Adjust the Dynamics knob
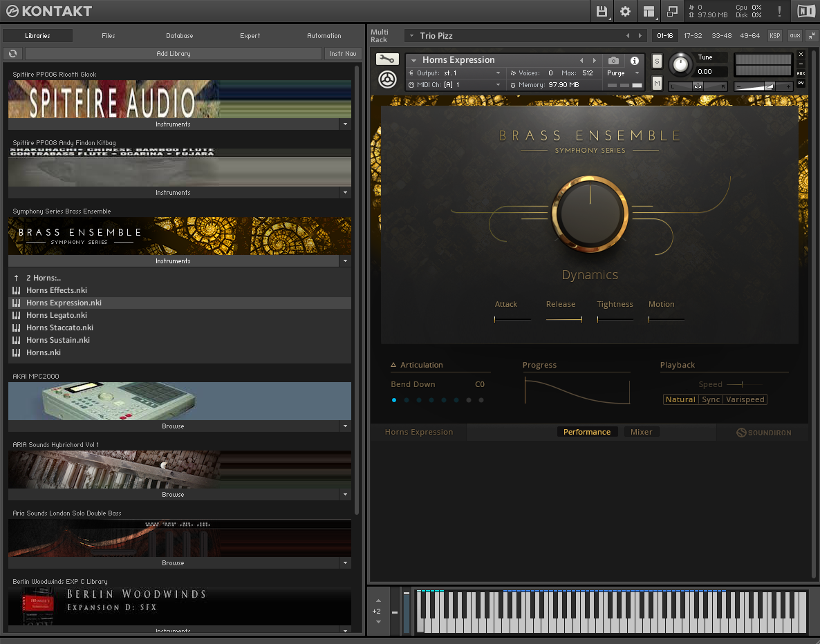 [590, 214]
